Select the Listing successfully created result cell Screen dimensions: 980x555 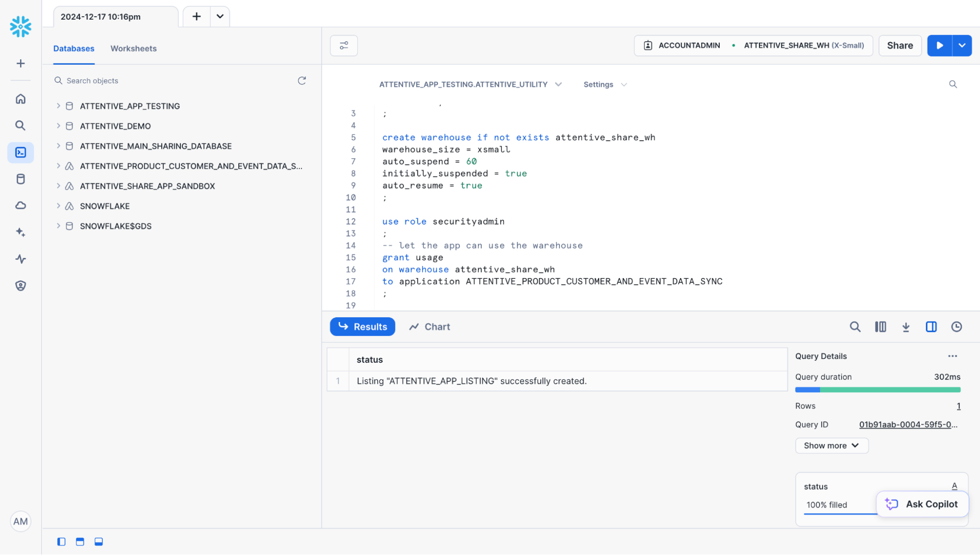click(568, 381)
